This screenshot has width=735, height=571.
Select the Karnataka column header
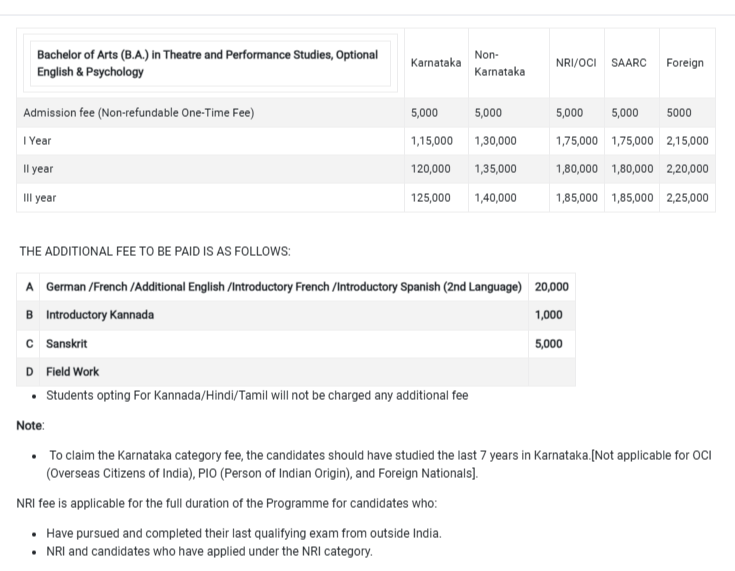(x=436, y=63)
